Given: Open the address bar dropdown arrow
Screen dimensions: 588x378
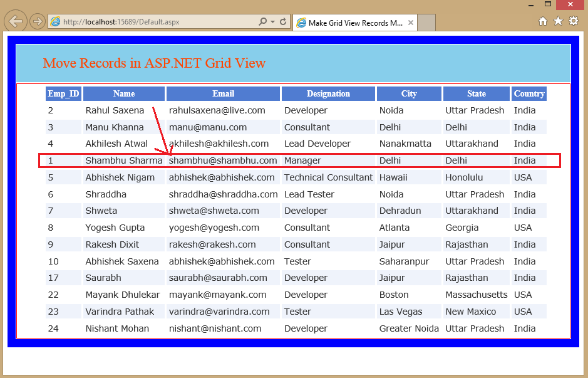Looking at the screenshot, I should [x=272, y=22].
